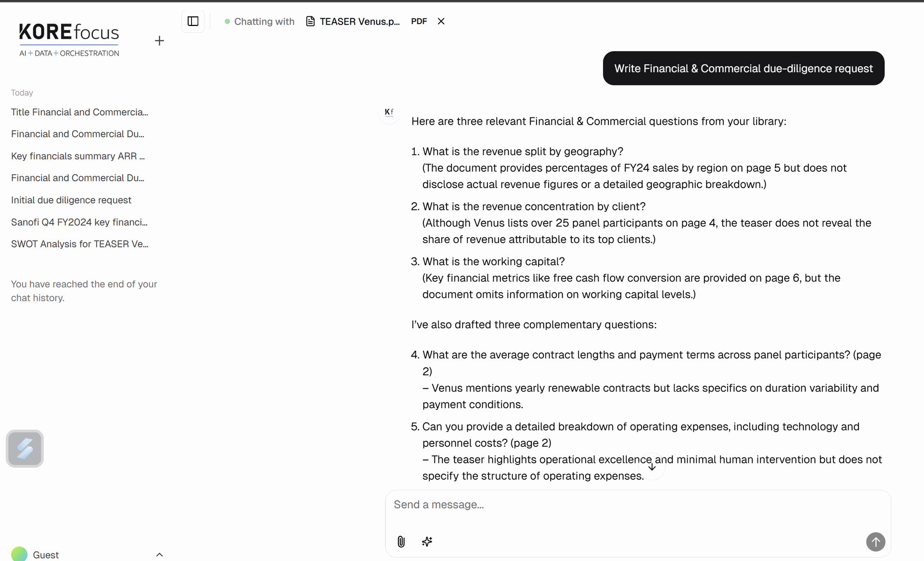Open 'Sanofi Q4 FY2024 key financi...' chat
This screenshot has width=924, height=561.
click(x=79, y=222)
